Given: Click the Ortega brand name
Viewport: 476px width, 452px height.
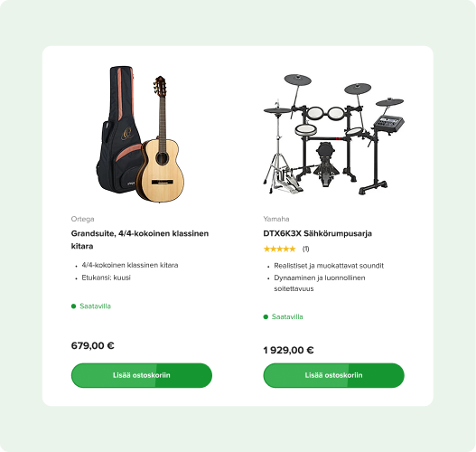Looking at the screenshot, I should point(82,219).
